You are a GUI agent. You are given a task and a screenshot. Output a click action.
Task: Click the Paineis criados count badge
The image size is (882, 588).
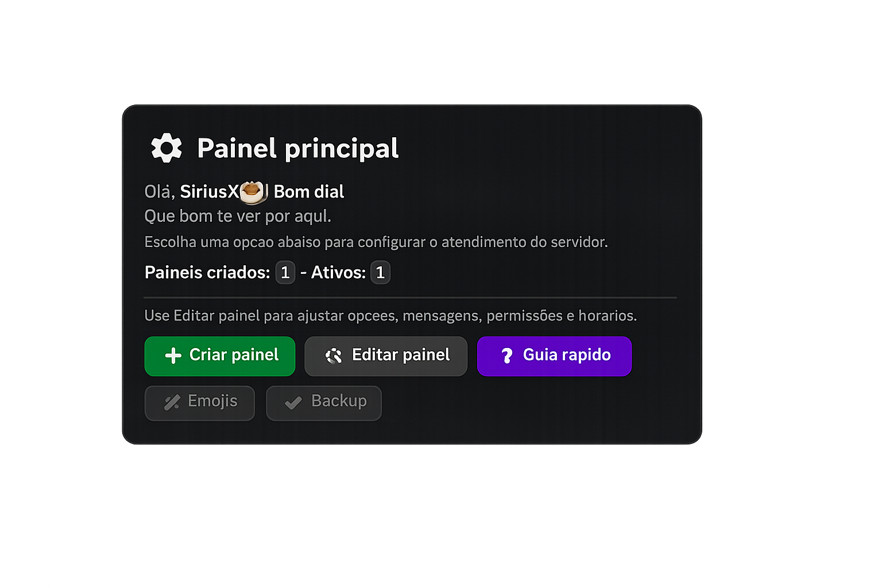[285, 272]
